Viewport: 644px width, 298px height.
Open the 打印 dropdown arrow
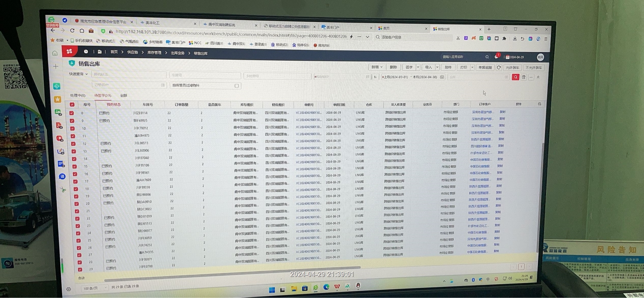(472, 68)
